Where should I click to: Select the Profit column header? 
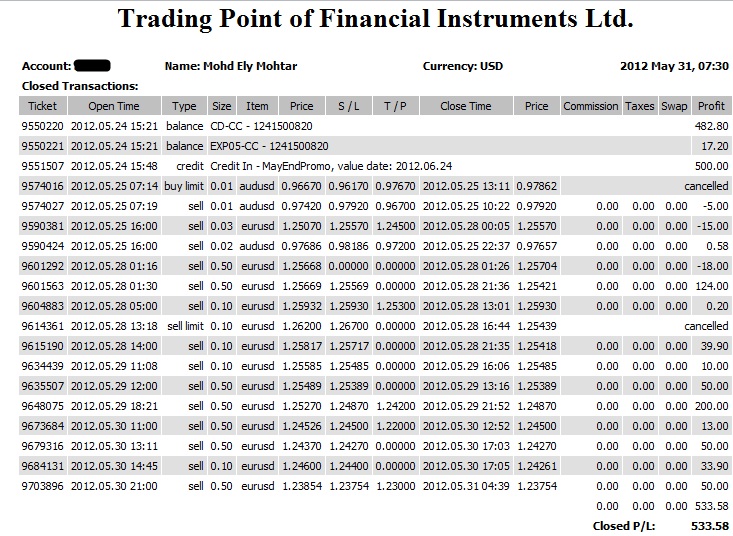coord(711,106)
